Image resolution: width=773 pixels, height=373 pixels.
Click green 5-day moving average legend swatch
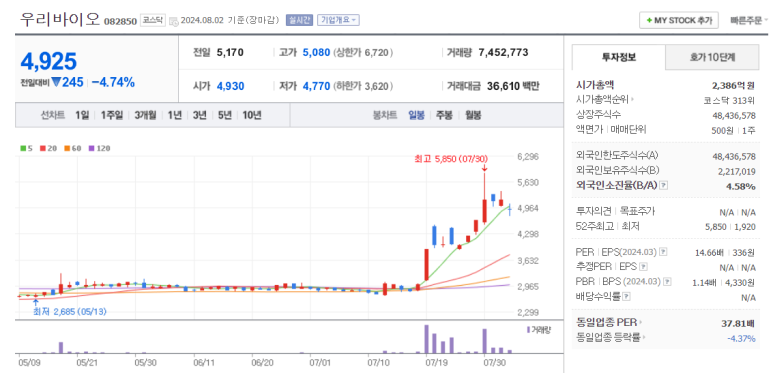coord(23,148)
